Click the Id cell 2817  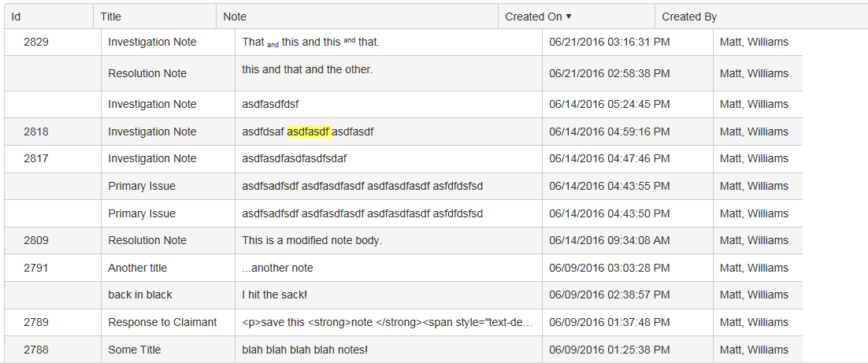(36, 158)
